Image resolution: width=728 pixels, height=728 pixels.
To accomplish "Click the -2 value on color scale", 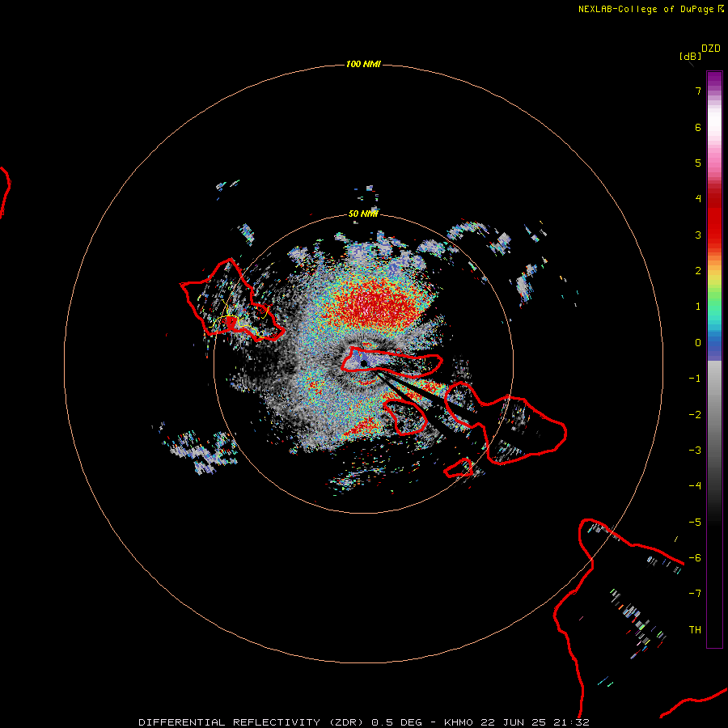I will (x=695, y=415).
